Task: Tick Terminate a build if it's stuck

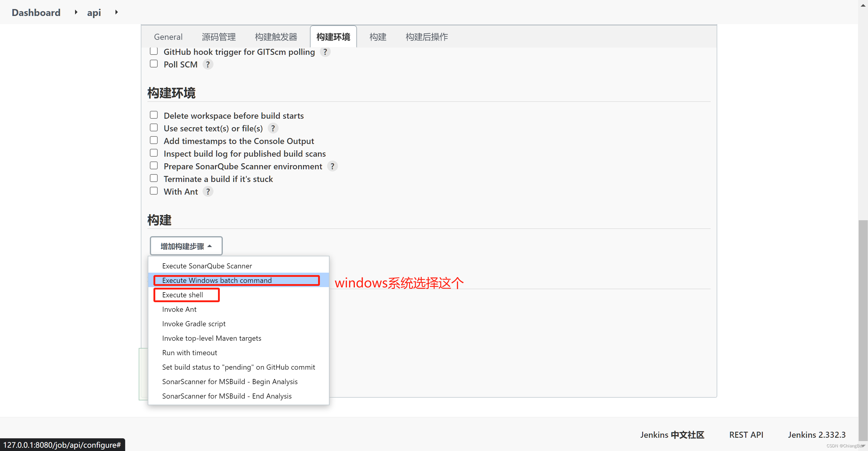Action: (x=154, y=178)
